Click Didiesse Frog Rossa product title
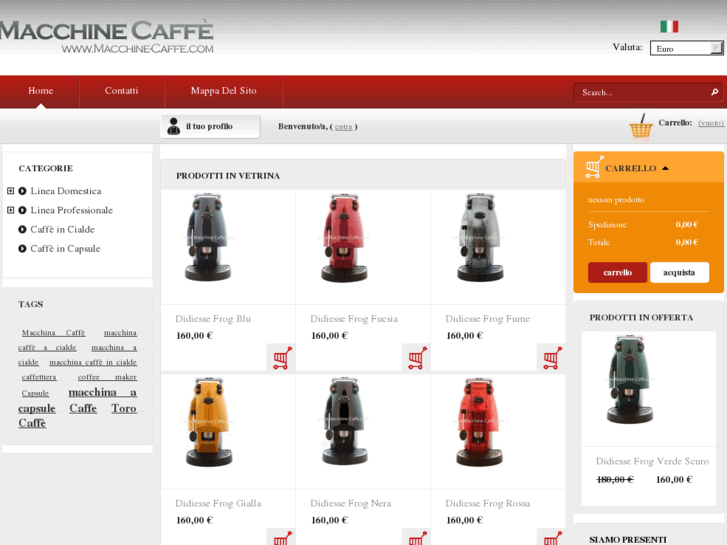 click(487, 503)
